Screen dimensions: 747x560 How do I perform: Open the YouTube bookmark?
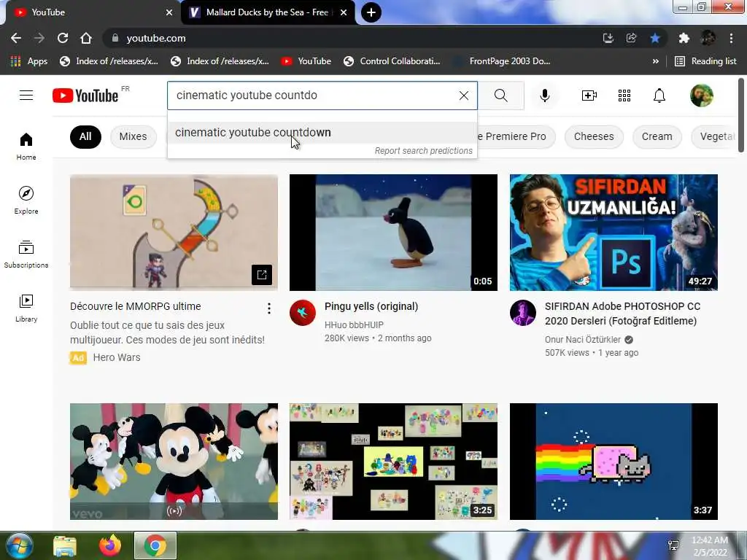306,61
